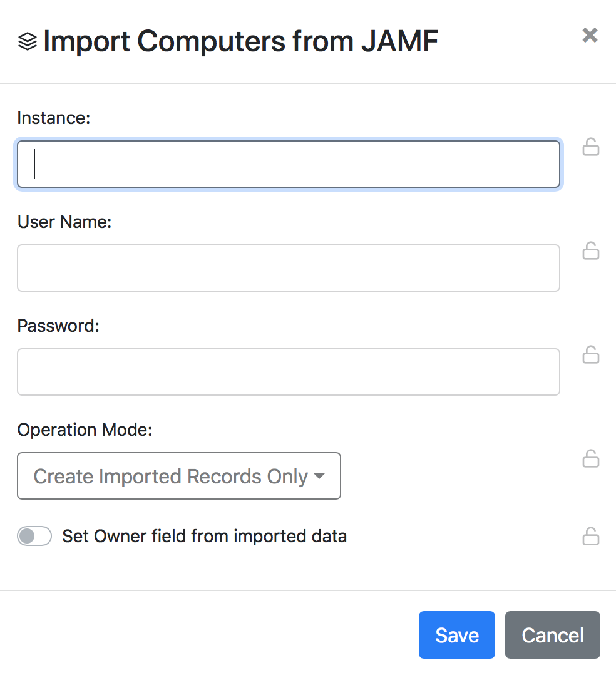
Task: Click the layers icon beside the dialog title
Action: (27, 40)
